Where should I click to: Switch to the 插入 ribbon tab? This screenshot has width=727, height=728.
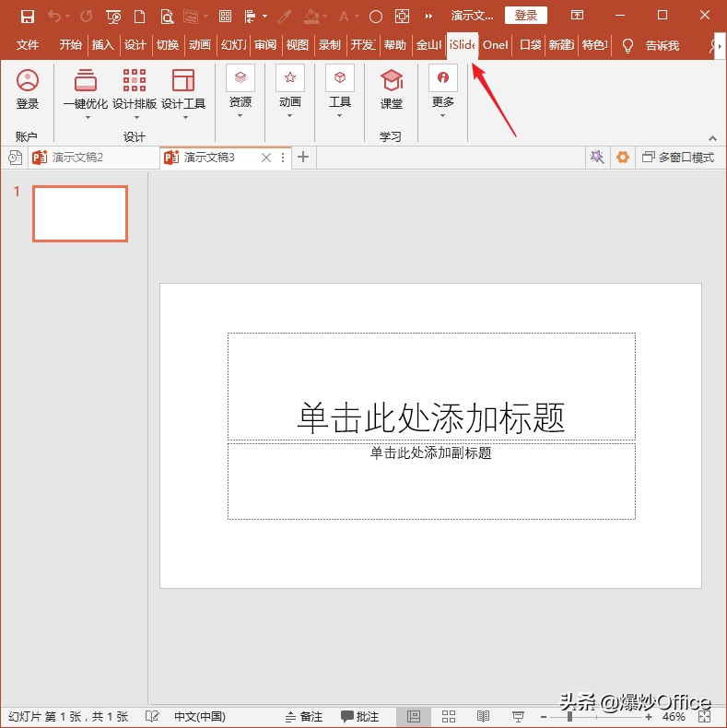point(103,45)
